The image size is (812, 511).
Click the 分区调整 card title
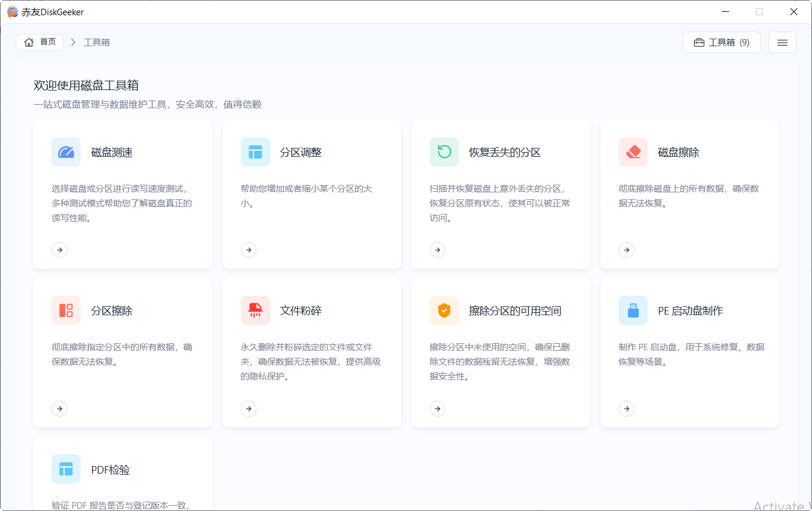point(300,153)
